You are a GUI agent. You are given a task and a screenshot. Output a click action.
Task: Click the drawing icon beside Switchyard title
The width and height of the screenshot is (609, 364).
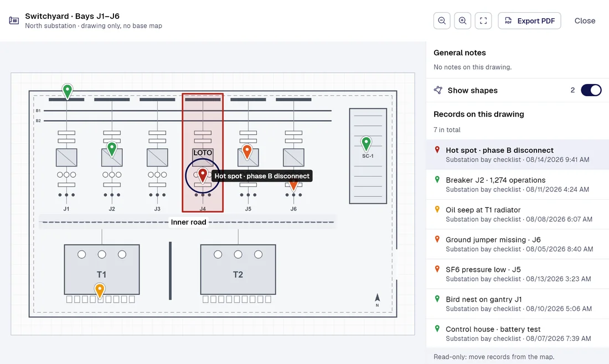(14, 20)
